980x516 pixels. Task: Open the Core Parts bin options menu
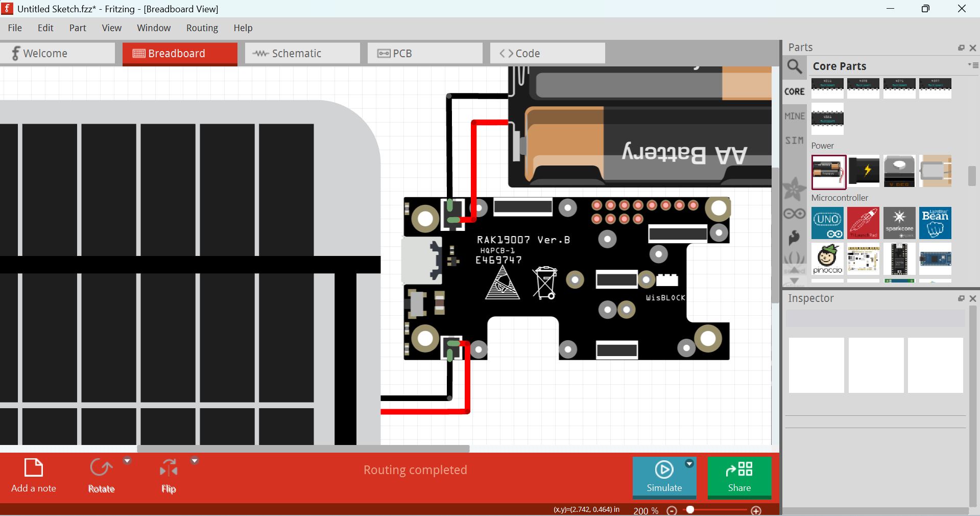pos(973,65)
